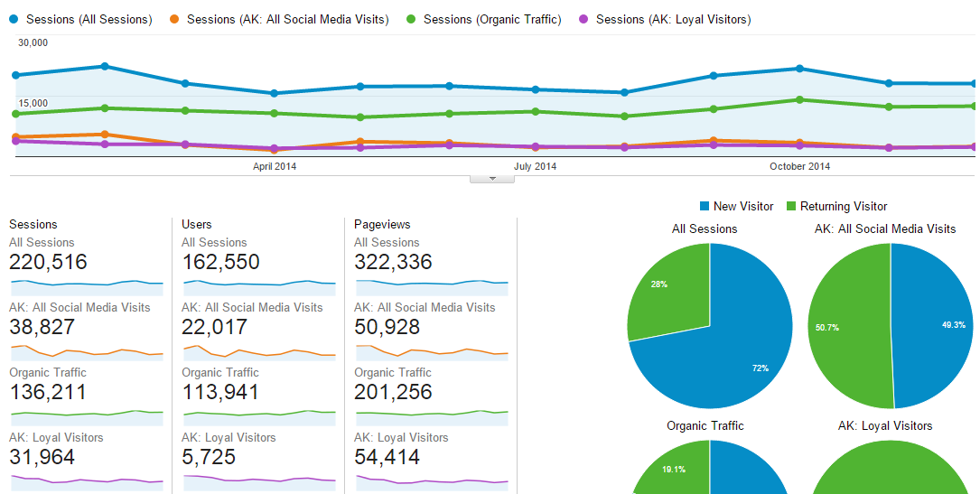Click the Users All Sessions value 162,550

(220, 262)
